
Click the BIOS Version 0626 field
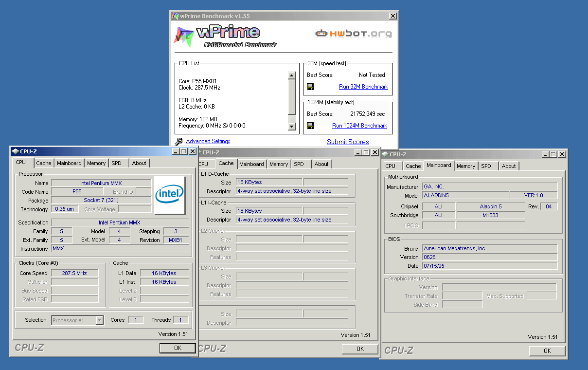tap(490, 257)
